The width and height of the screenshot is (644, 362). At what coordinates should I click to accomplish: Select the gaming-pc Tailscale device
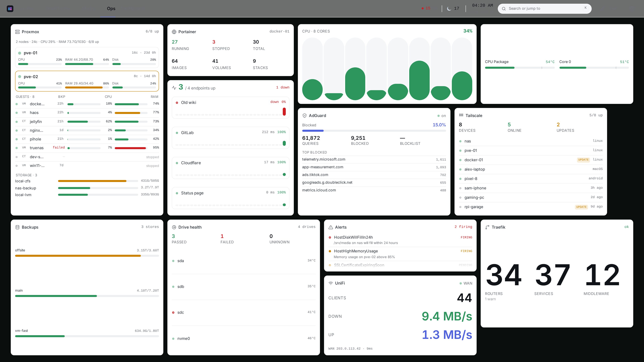[x=531, y=197]
